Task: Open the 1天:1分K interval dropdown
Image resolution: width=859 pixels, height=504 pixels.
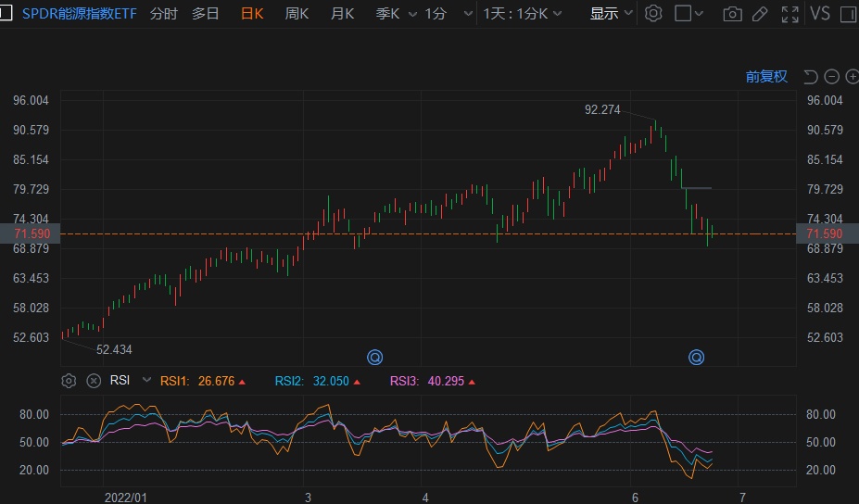Action: [x=524, y=14]
